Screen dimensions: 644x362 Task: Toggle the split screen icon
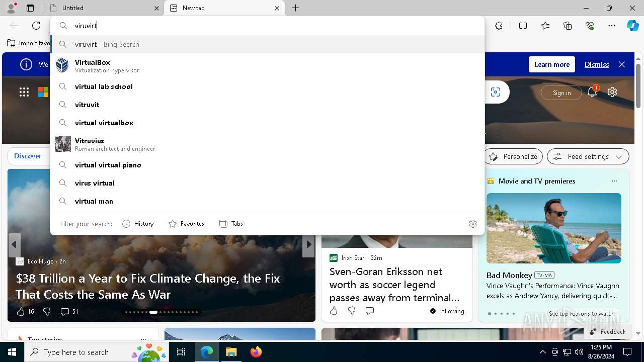[523, 26]
